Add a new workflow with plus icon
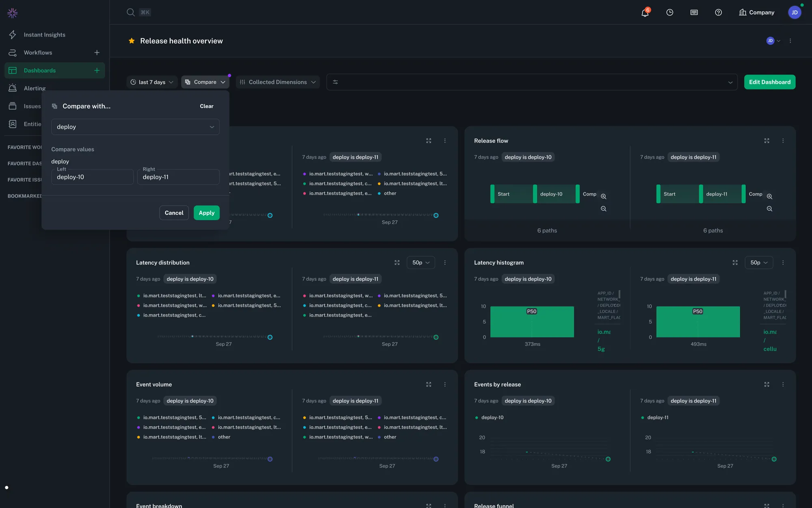Image resolution: width=812 pixels, height=508 pixels. pyautogui.click(x=97, y=52)
